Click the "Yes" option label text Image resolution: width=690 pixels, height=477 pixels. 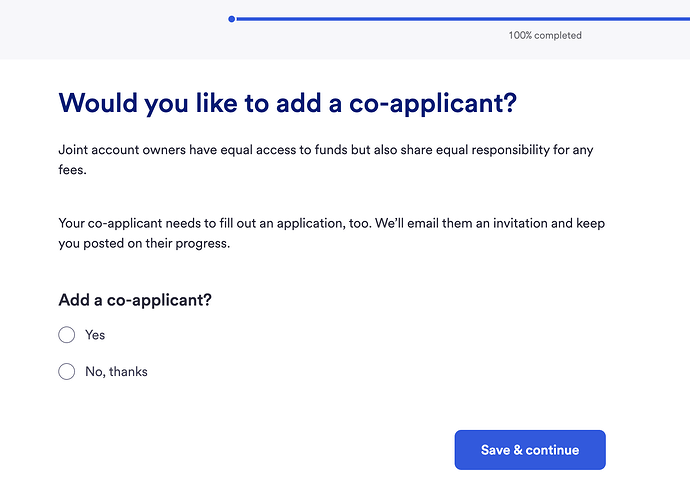tap(95, 335)
